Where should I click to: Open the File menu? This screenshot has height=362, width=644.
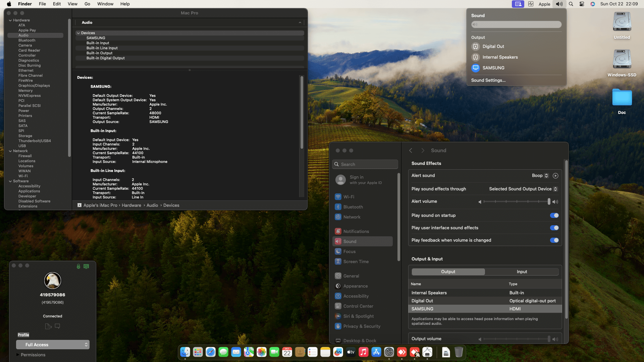42,4
